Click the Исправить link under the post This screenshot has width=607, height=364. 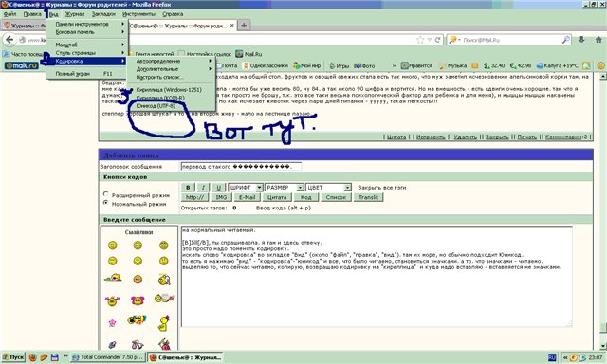coord(431,136)
